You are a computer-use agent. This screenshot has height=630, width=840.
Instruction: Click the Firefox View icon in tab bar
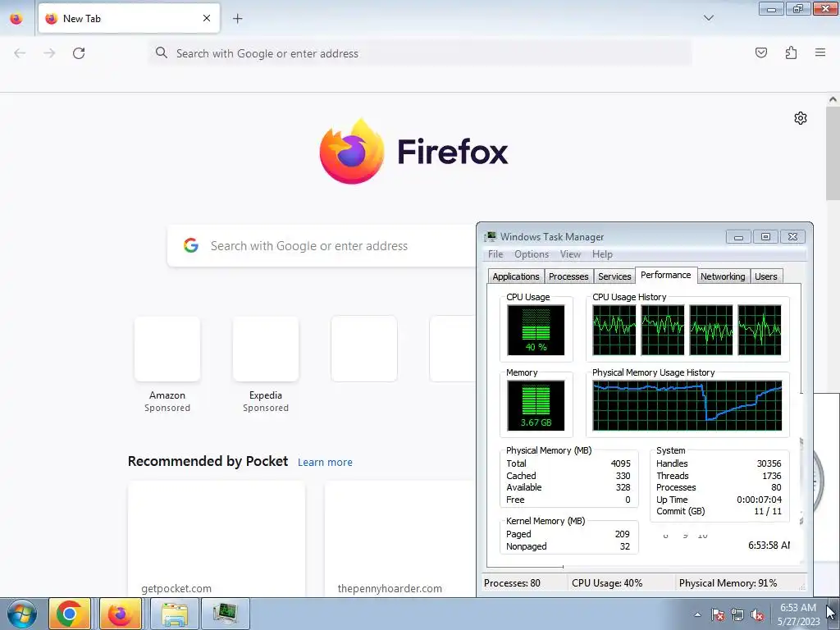pos(16,19)
